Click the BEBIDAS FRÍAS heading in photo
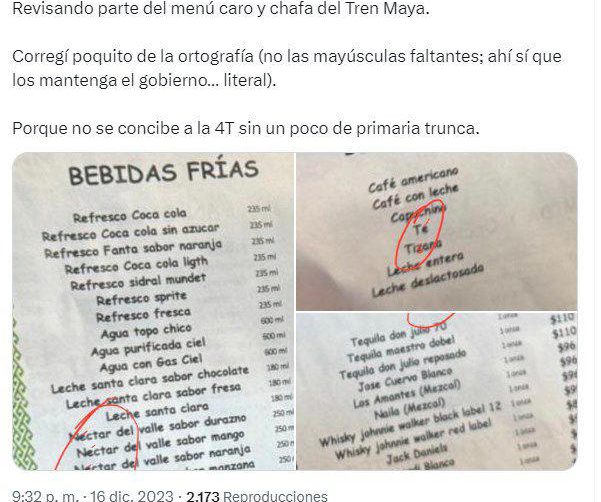The image size is (601, 502). (x=163, y=173)
